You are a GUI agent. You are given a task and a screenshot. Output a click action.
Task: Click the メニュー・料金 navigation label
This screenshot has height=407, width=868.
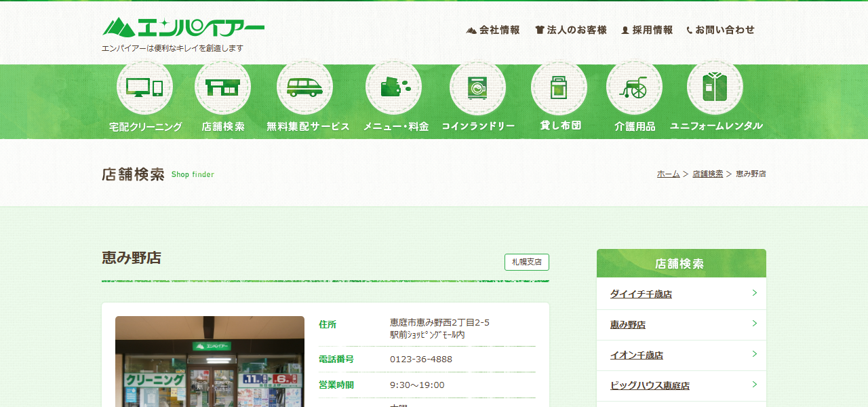click(x=396, y=126)
